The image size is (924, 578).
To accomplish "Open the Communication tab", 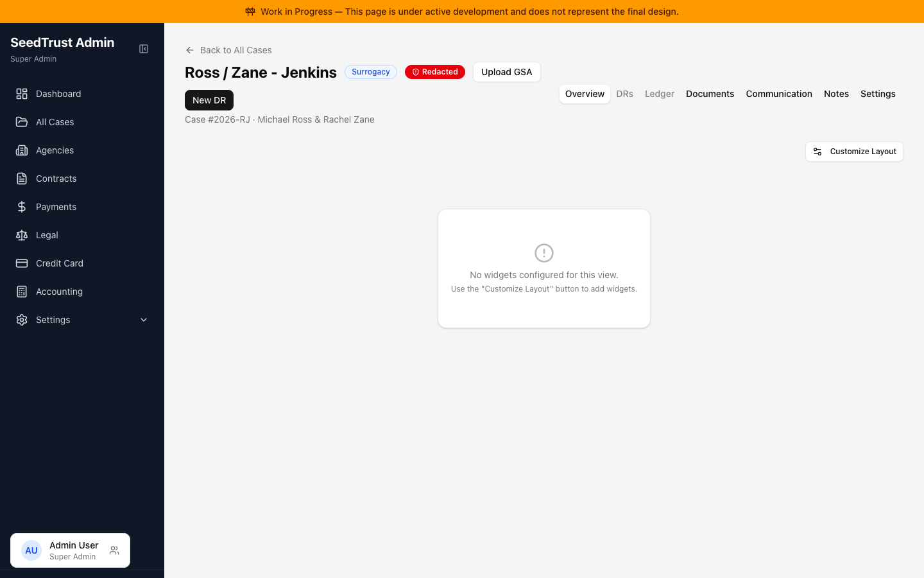I will tap(779, 94).
